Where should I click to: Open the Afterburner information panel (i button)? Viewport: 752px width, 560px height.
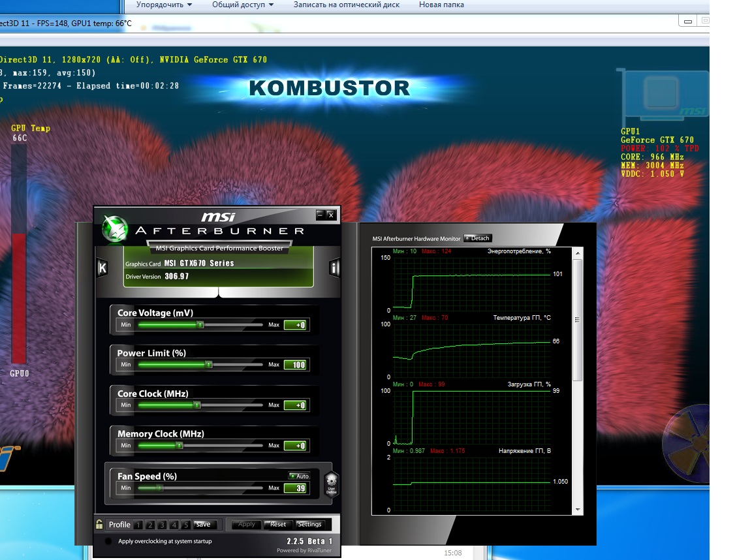pos(334,268)
